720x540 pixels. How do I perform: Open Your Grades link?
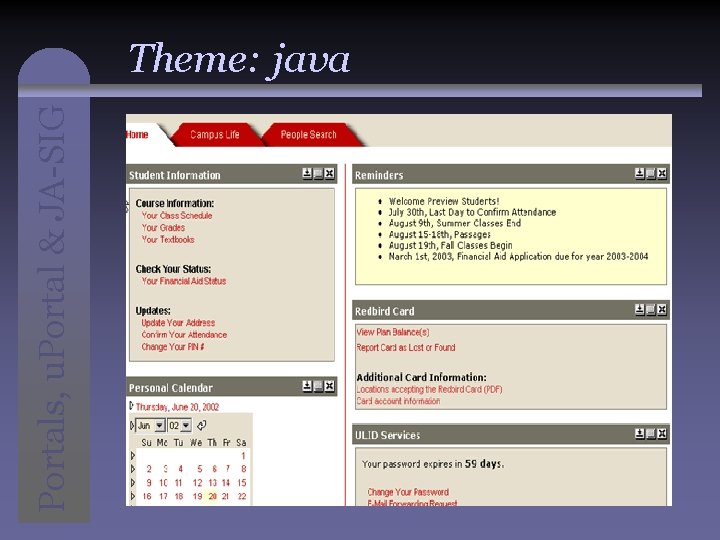click(x=163, y=227)
